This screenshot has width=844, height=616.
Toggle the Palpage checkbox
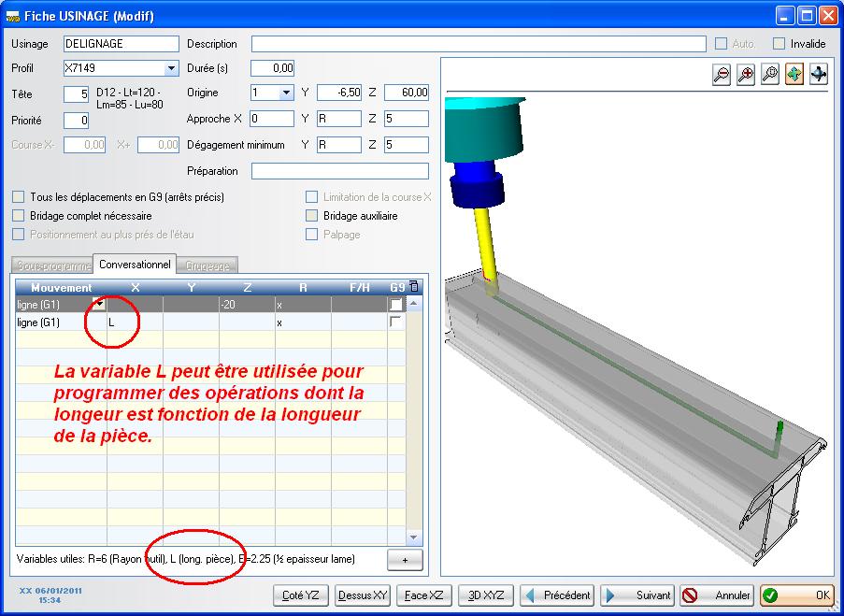pyautogui.click(x=311, y=235)
